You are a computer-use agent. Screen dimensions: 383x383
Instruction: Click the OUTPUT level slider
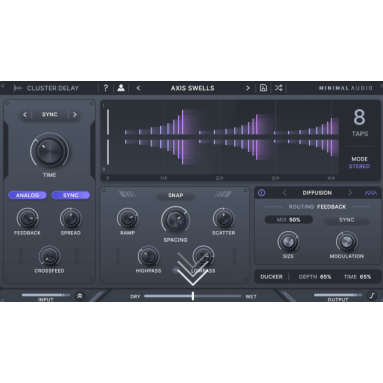pos(338,295)
